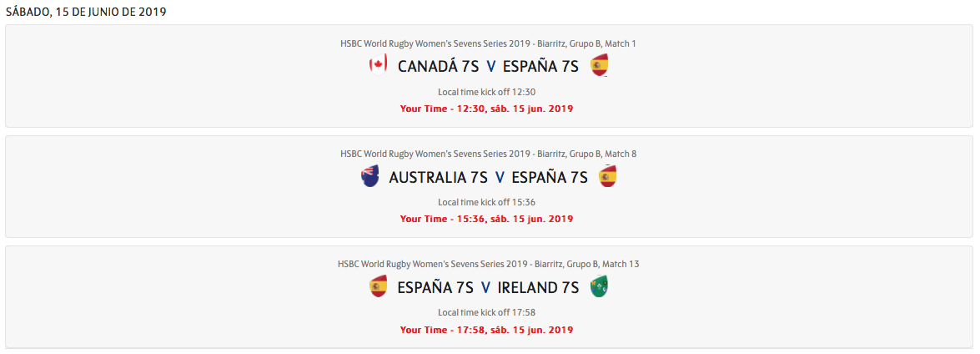This screenshot has width=980, height=354.
Task: Open the CANADÁ 7S team name
Action: pos(438,67)
